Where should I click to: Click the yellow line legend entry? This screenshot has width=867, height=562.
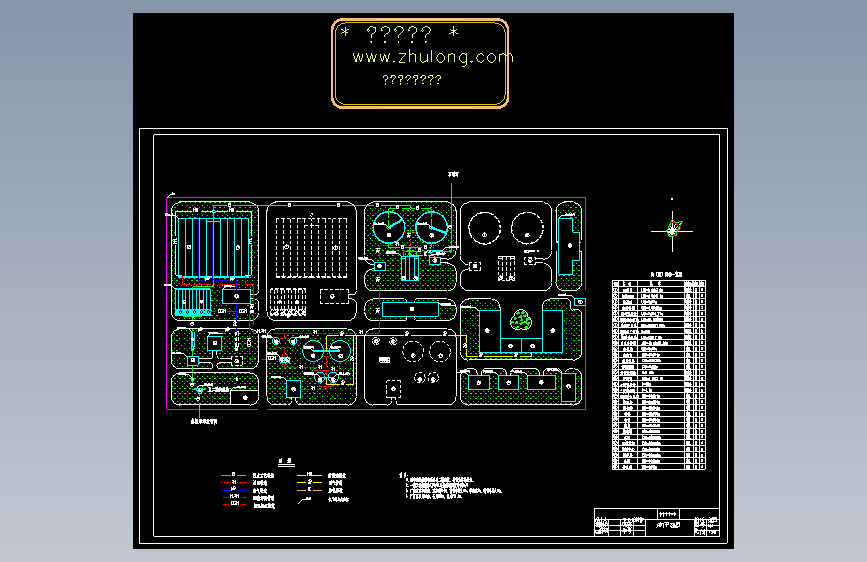click(x=321, y=475)
